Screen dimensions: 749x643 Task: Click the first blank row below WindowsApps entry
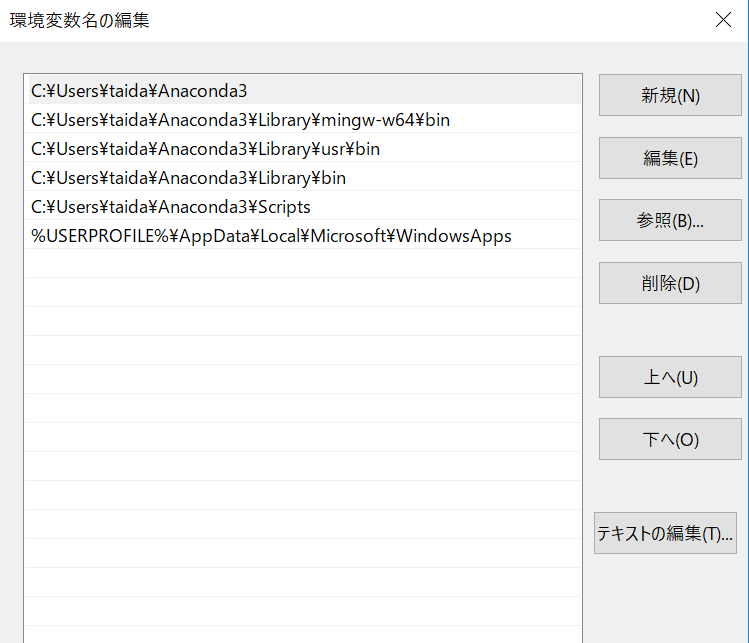point(300,264)
